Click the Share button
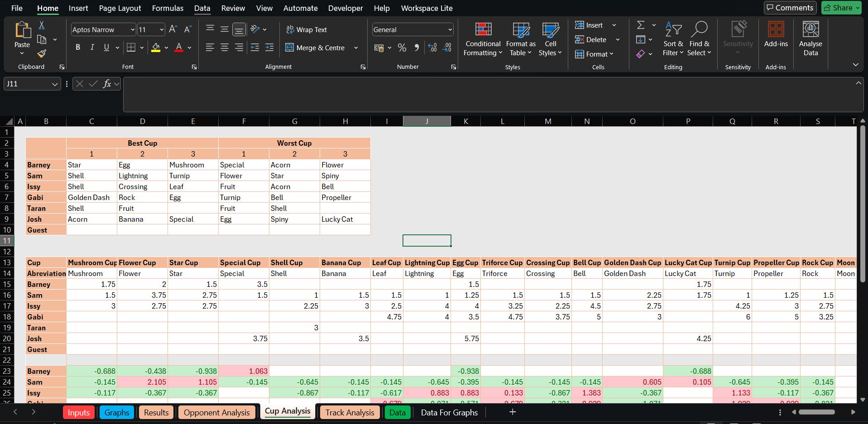Screen dimensions: 868x424 click(x=840, y=8)
